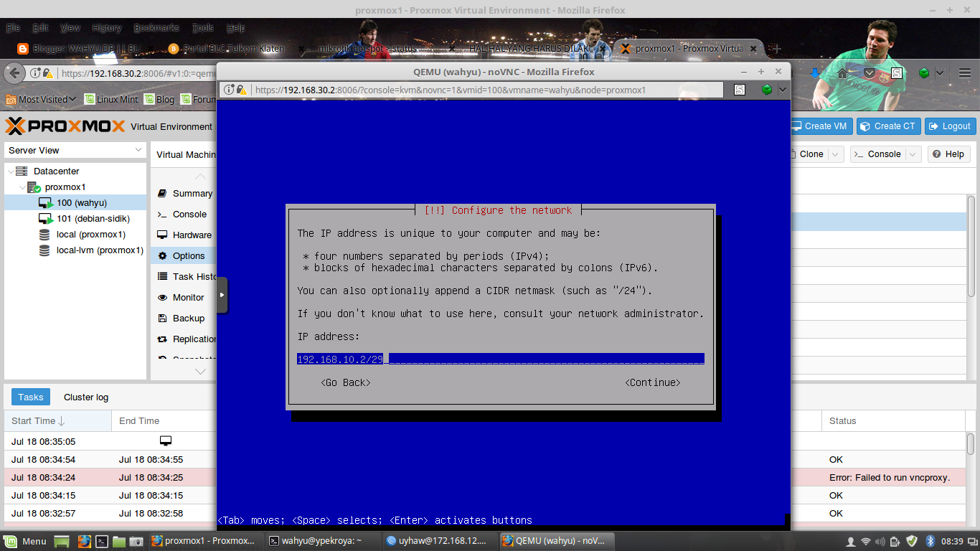
Task: Click main Firefox back arrow button
Action: tap(14, 73)
